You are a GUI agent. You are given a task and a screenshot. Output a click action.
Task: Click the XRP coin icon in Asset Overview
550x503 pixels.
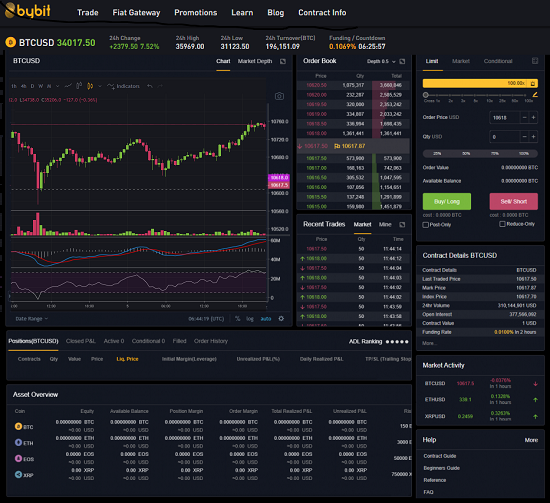[x=18, y=475]
